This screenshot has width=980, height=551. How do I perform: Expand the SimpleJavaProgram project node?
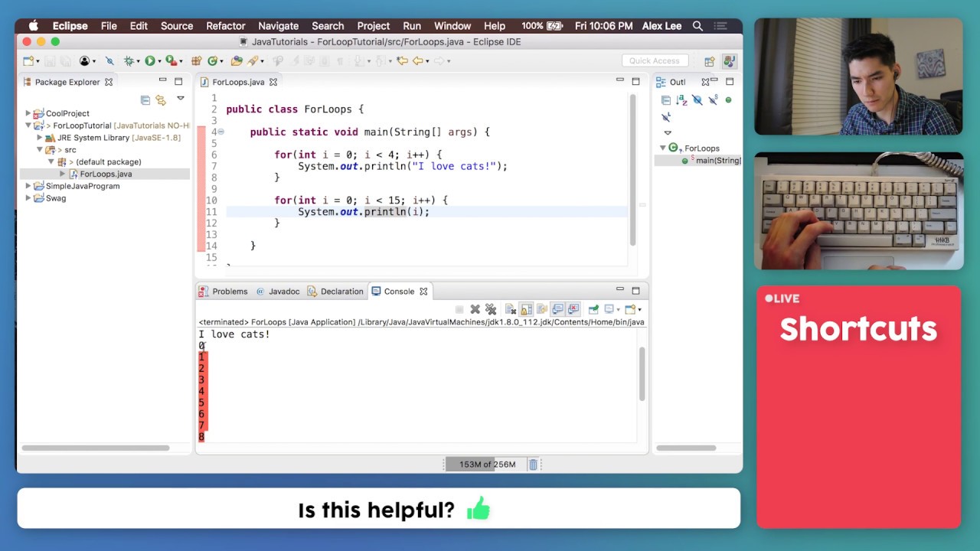[x=28, y=186]
